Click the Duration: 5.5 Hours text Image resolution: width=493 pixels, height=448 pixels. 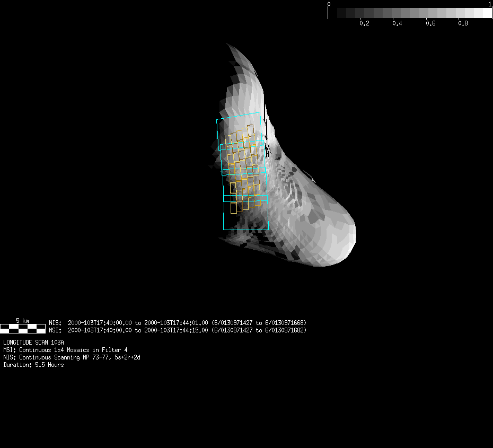[x=33, y=365]
